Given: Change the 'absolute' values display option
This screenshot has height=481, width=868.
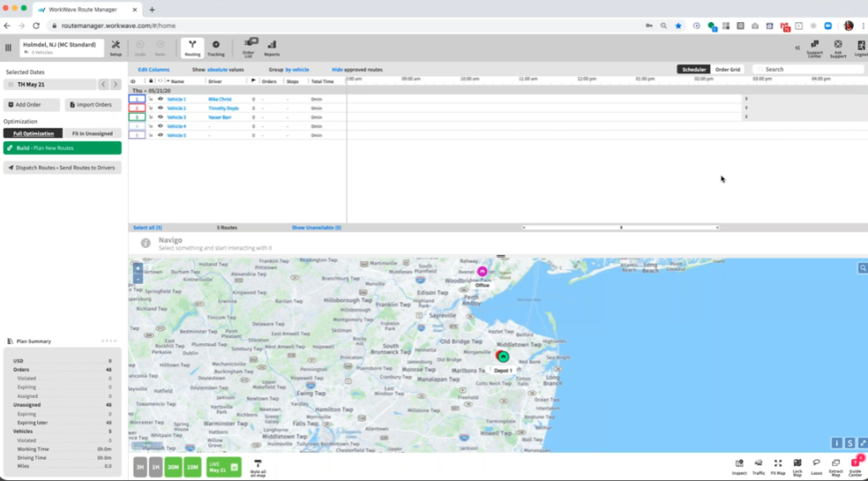Looking at the screenshot, I should [217, 69].
